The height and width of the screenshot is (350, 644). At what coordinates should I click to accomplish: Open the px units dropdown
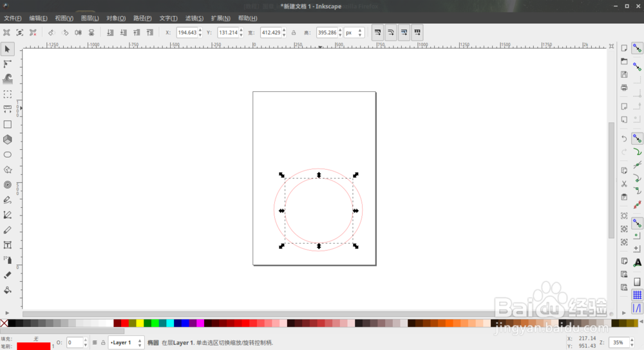354,32
